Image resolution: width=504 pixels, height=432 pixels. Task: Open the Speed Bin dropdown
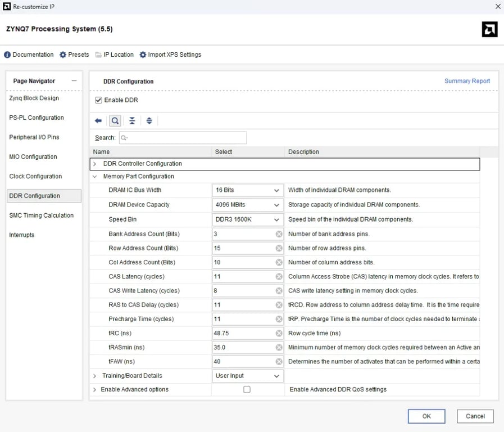pos(247,219)
